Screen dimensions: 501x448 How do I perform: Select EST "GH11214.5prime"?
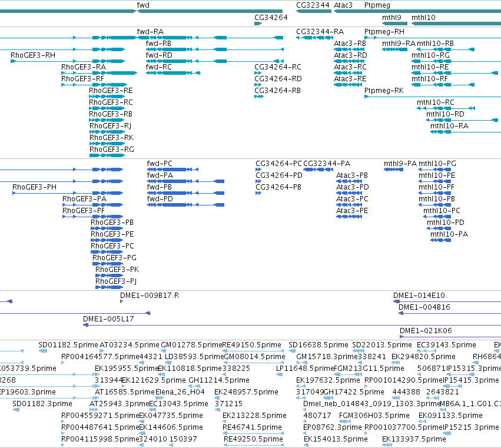[219, 380]
